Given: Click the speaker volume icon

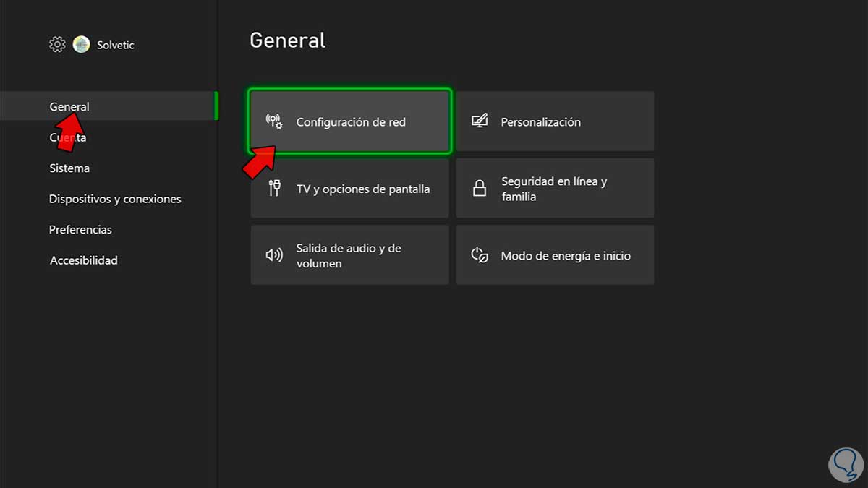Looking at the screenshot, I should pyautogui.click(x=274, y=255).
